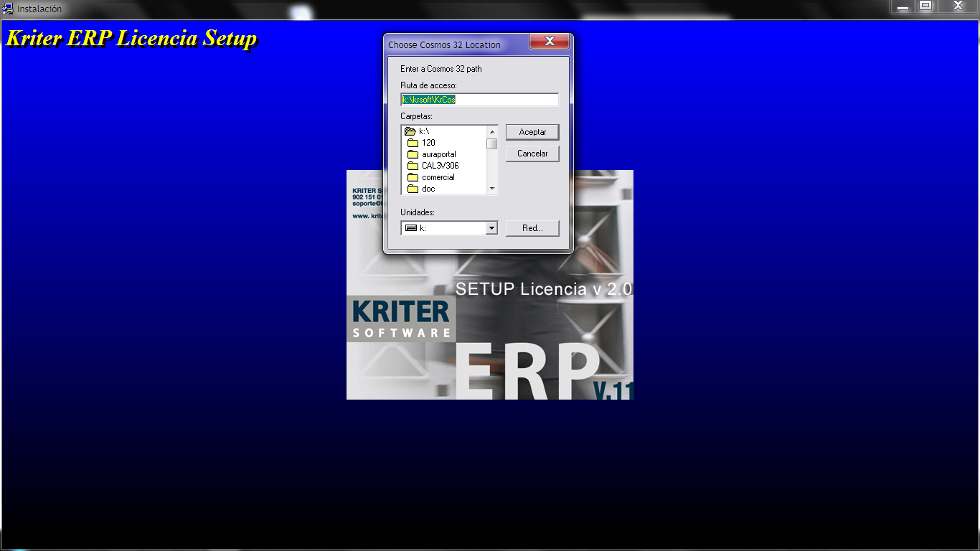
Task: Select the 120 folder
Action: [445, 143]
